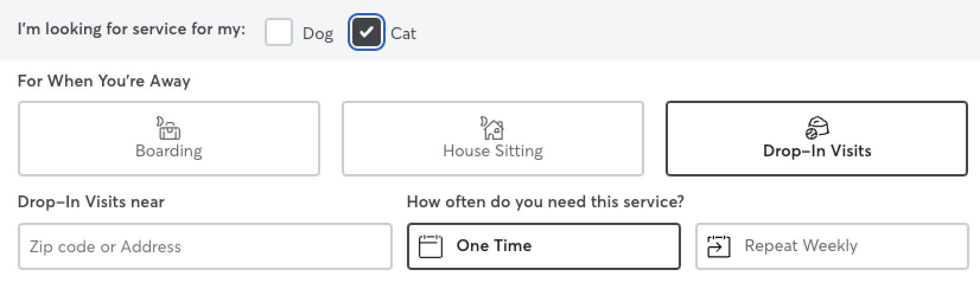Select the Drop-In Visits label
This screenshot has height=289, width=980.
[817, 151]
